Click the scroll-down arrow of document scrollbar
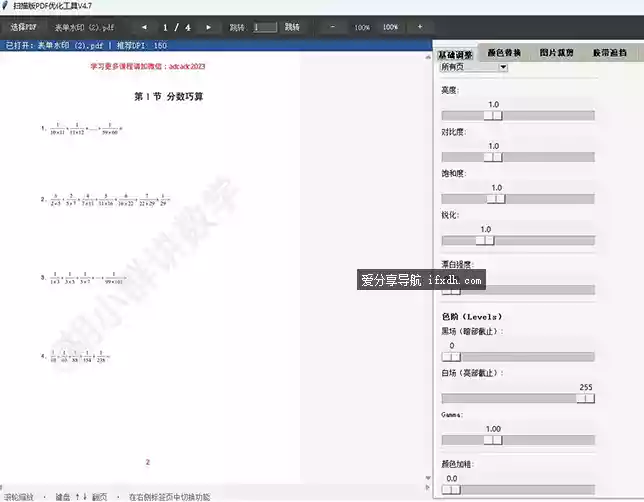The height and width of the screenshot is (502, 644). pos(428,478)
